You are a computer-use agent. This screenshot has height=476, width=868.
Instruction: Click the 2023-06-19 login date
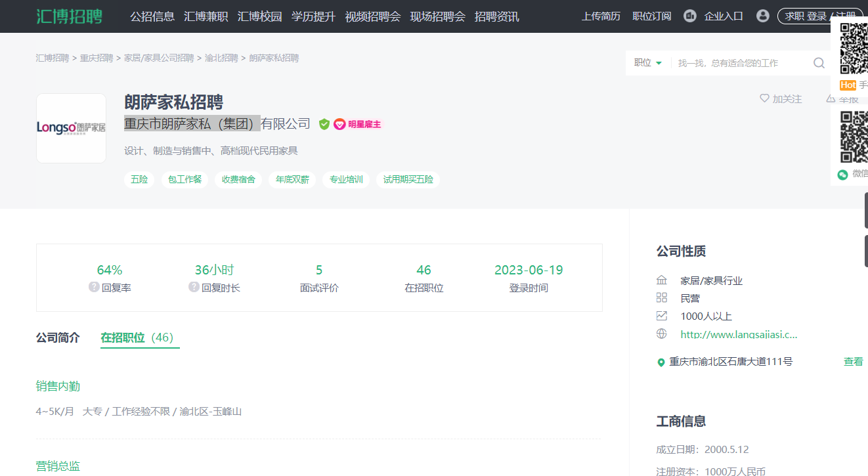(529, 270)
